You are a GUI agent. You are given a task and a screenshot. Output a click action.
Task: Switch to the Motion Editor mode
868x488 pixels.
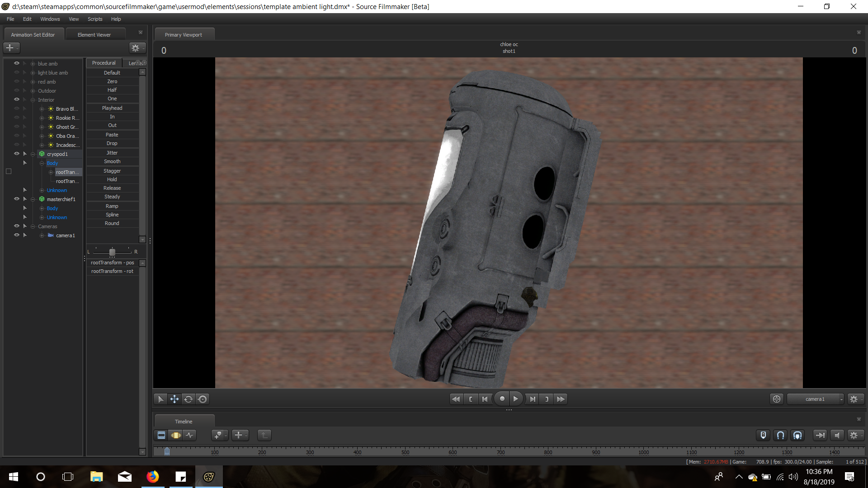[176, 435]
